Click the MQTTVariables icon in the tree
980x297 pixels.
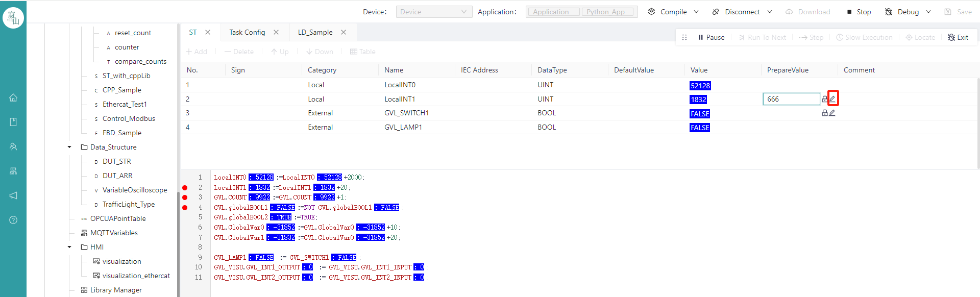coord(84,233)
